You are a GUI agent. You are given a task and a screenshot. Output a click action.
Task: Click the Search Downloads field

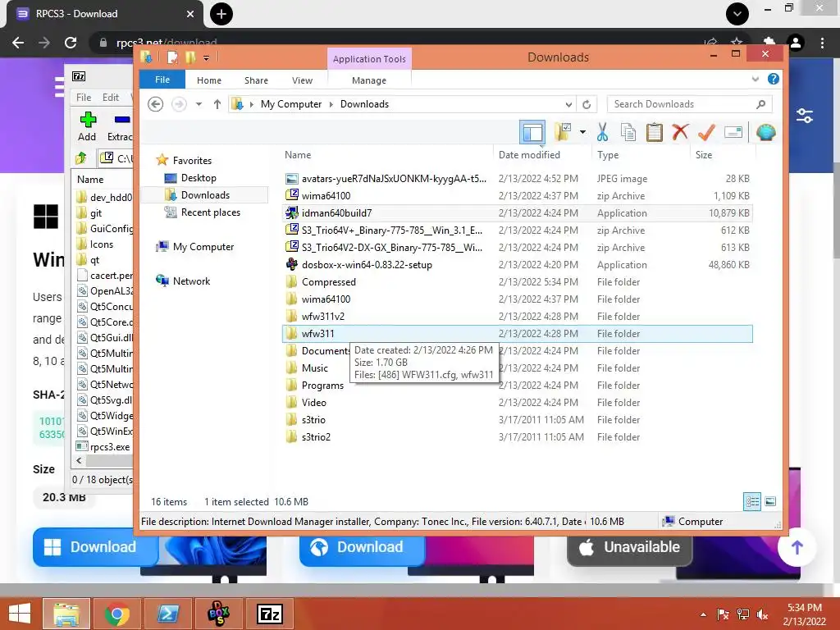pos(689,104)
